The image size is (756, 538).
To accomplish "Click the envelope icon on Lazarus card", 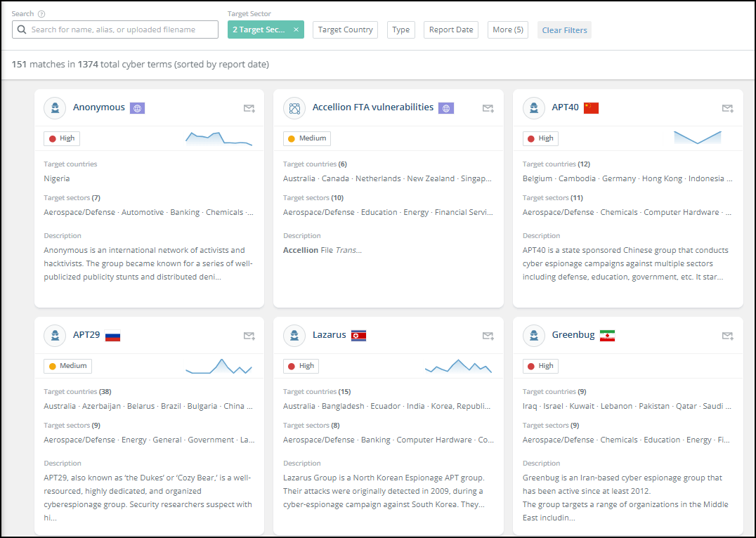I will click(x=488, y=336).
